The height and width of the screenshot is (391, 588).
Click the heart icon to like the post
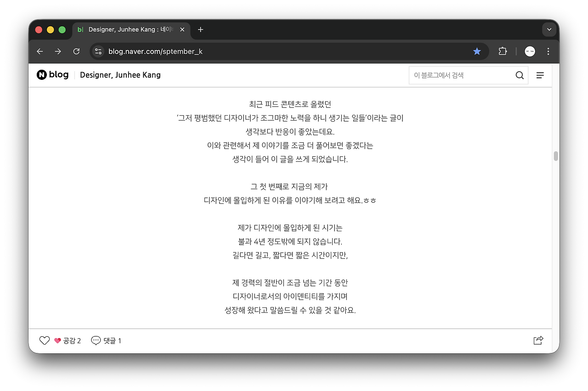(44, 340)
